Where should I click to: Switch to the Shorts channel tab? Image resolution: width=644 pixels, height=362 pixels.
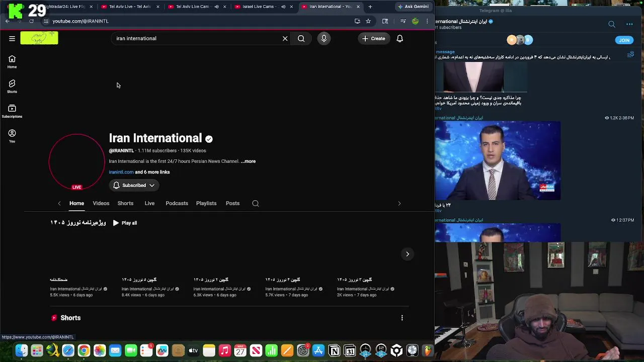(125, 203)
